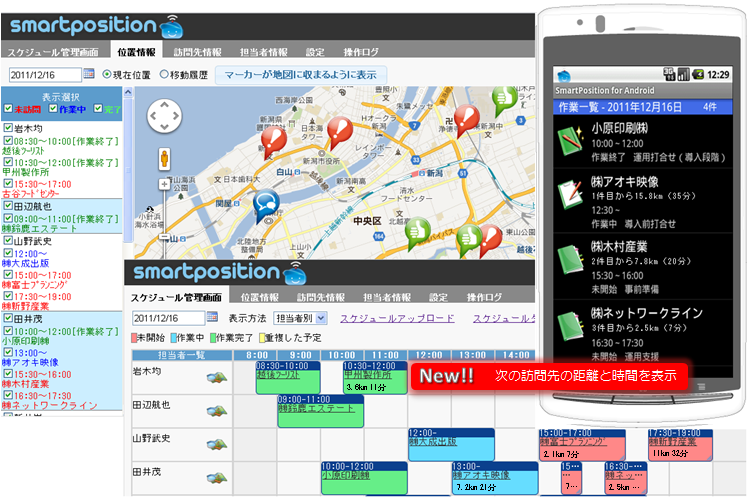
Task: Click left panel scrollbar up arrow
Action: (x=128, y=92)
